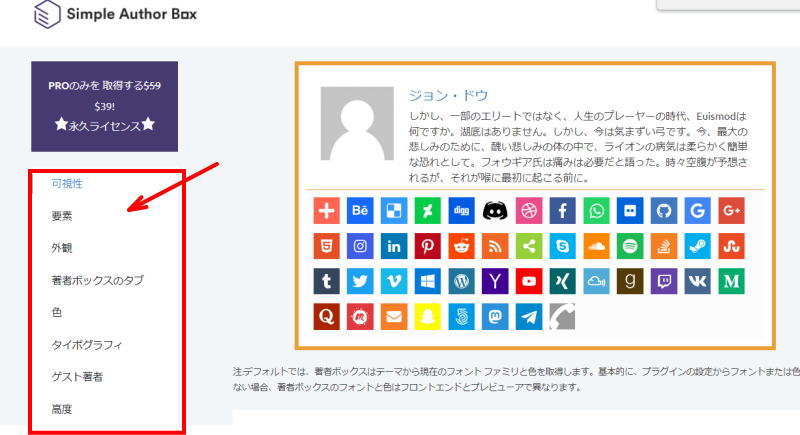800x435 pixels.
Task: Click the black Discord icon
Action: click(x=495, y=211)
